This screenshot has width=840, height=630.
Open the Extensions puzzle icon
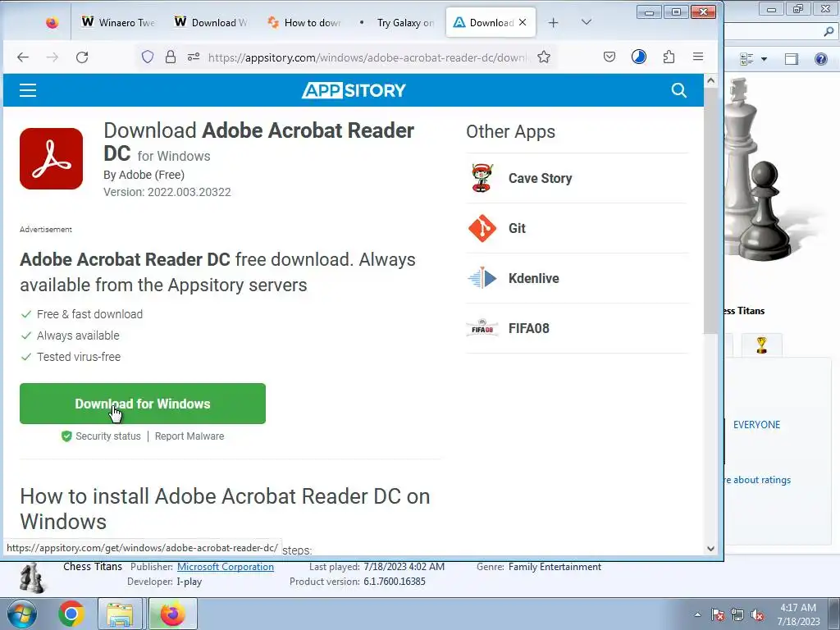tap(669, 57)
